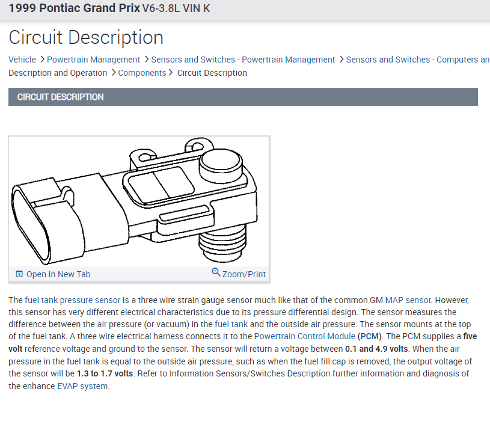Screen dimensions: 490x448
Task: Open the EVAP system link
Action: coord(83,386)
